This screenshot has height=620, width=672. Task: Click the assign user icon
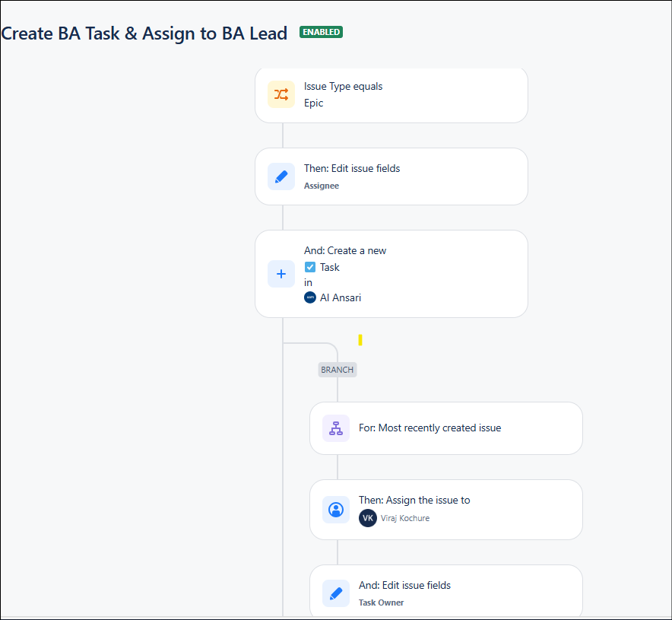click(x=336, y=510)
